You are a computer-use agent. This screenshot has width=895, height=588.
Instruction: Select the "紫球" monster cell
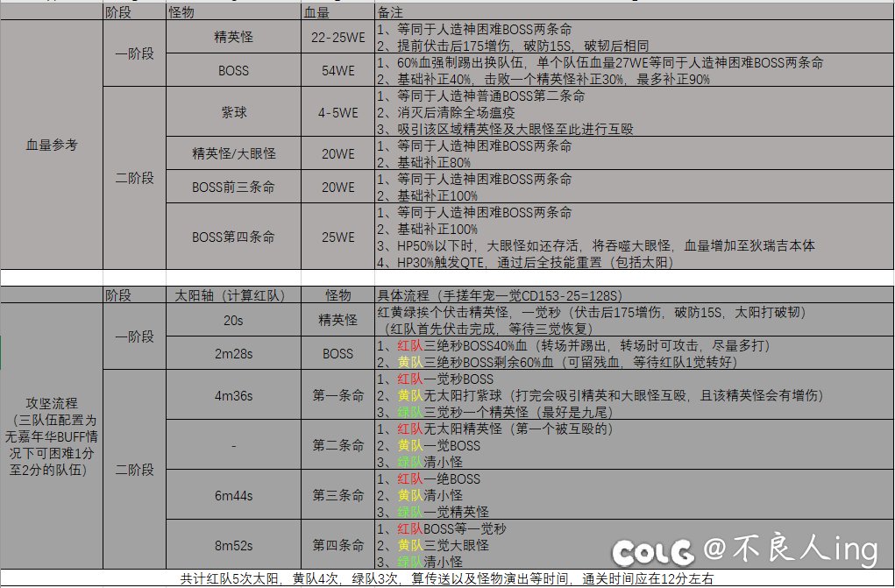232,112
